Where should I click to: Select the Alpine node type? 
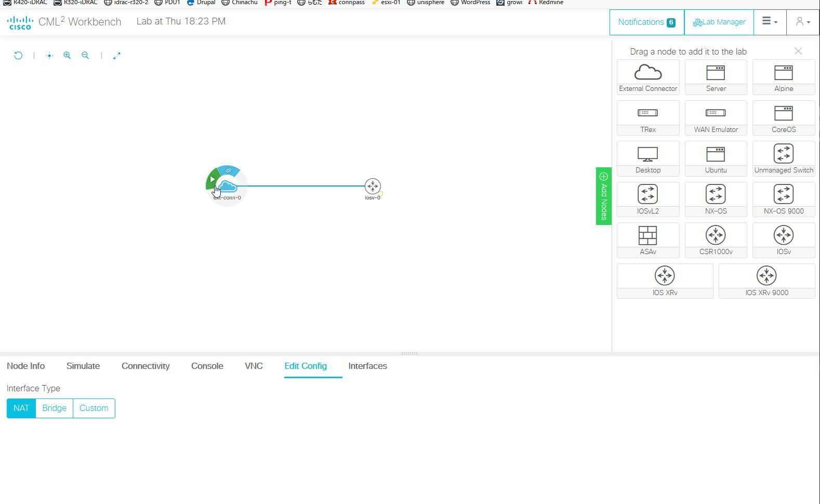(784, 77)
